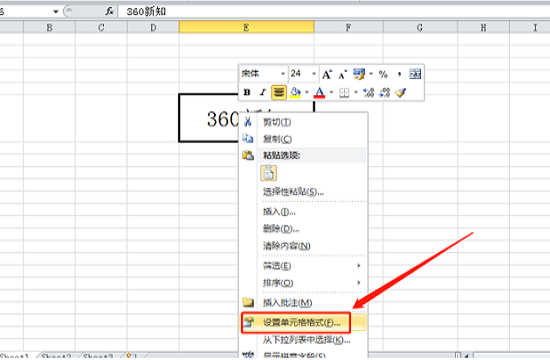Apply accounting number format from mini toolbar
This screenshot has height=360, width=550.
tap(359, 74)
